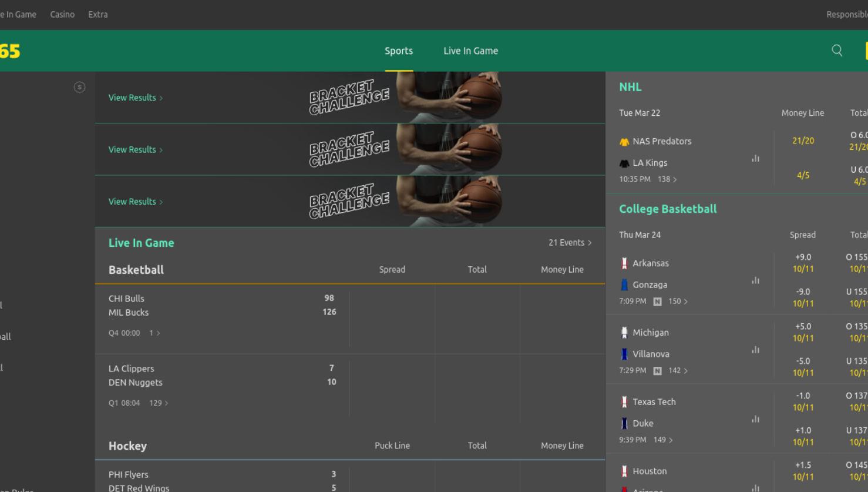Expand 150 markets for Arkansas vs Gonzaga
The image size is (868, 492).
(678, 302)
